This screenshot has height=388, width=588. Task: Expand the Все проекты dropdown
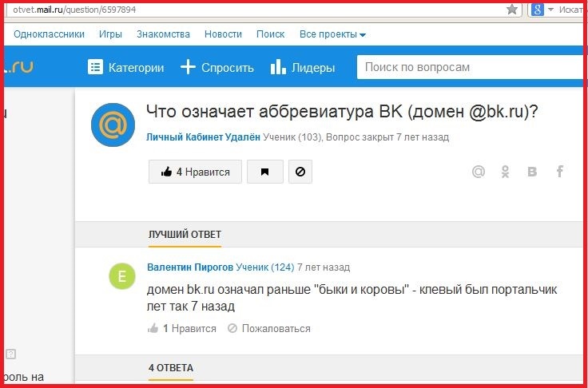coord(332,34)
